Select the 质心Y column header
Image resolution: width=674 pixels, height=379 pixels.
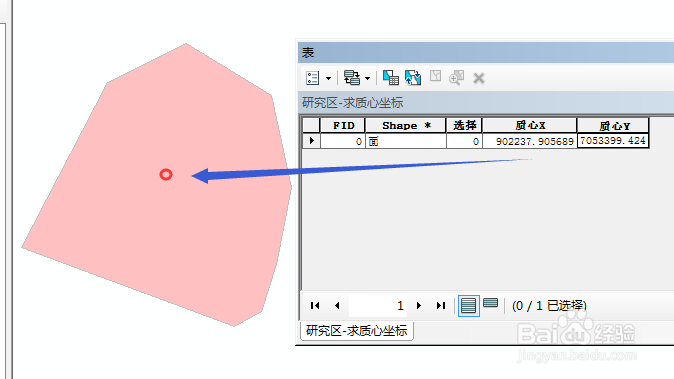[x=613, y=125]
